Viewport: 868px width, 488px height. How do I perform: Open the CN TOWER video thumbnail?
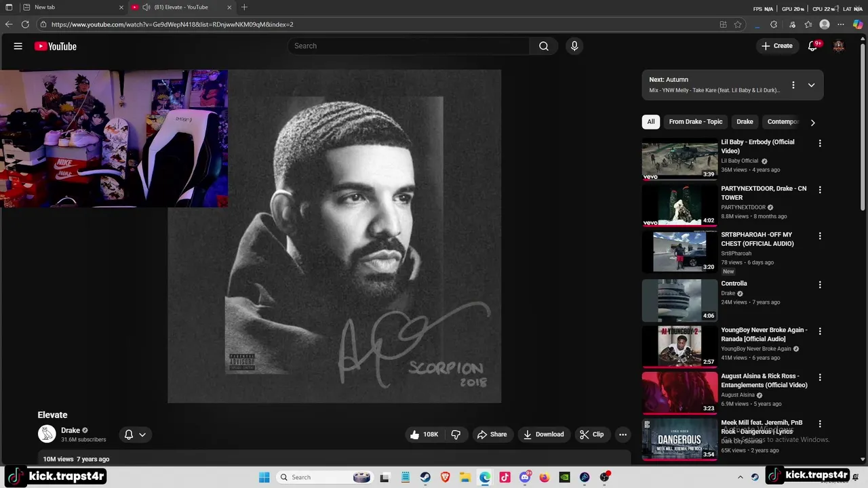(679, 205)
